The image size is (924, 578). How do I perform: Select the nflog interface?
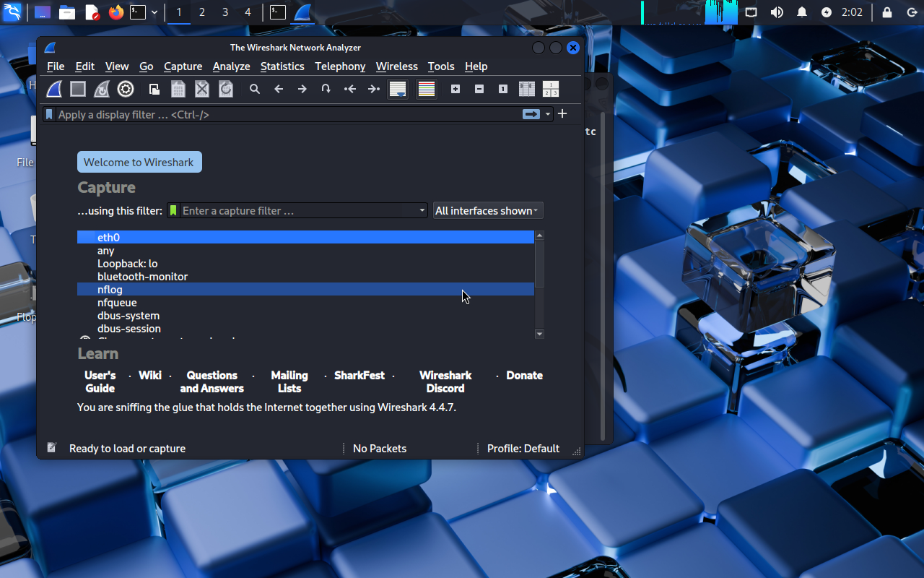click(x=305, y=289)
